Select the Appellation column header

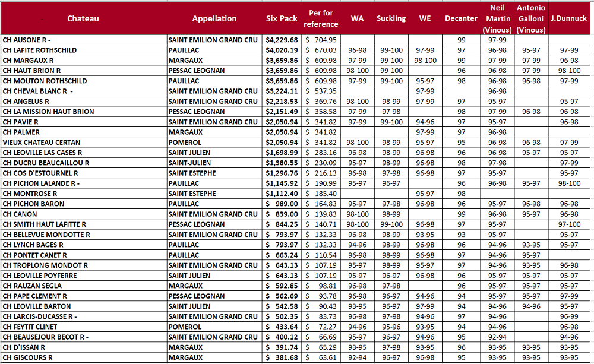tap(214, 18)
